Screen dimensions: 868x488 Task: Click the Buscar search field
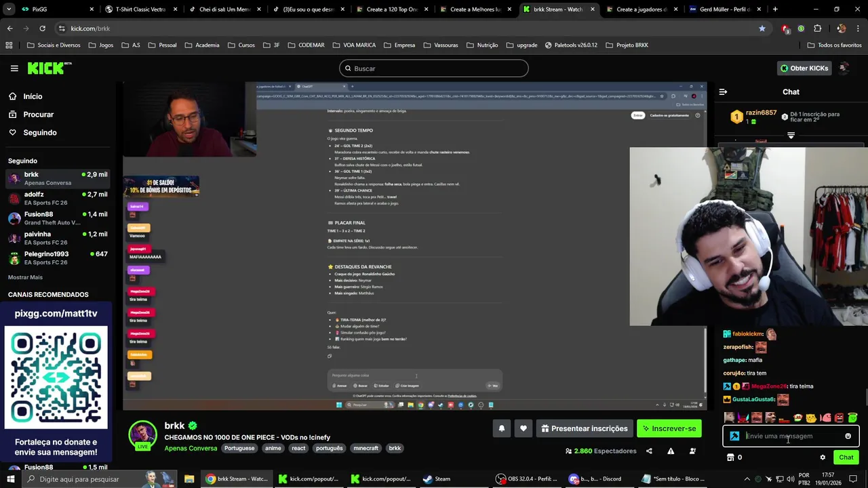[x=434, y=68]
